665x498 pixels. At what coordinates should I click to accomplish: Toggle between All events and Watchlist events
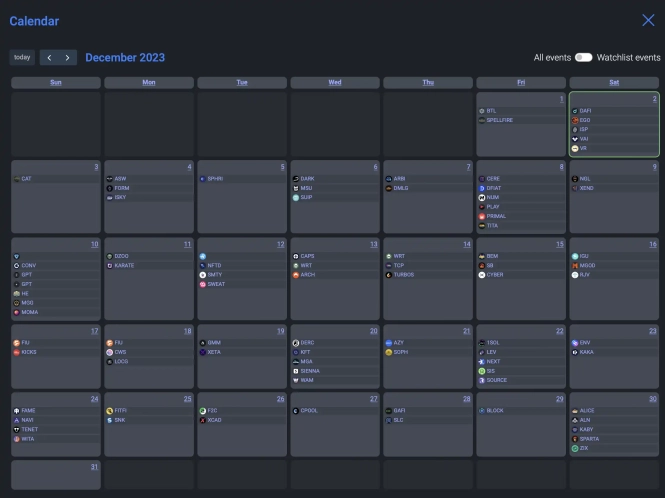click(583, 58)
